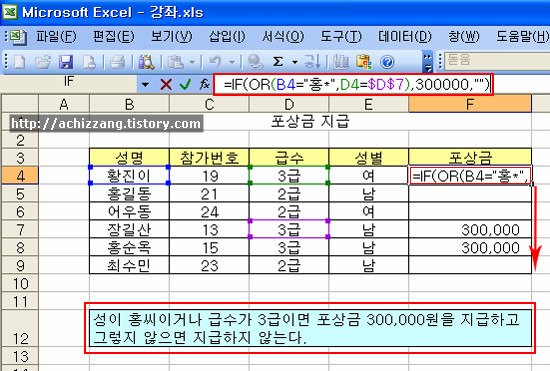Click the Permission document icon
This screenshot has width=550, height=371.
(x=89, y=62)
